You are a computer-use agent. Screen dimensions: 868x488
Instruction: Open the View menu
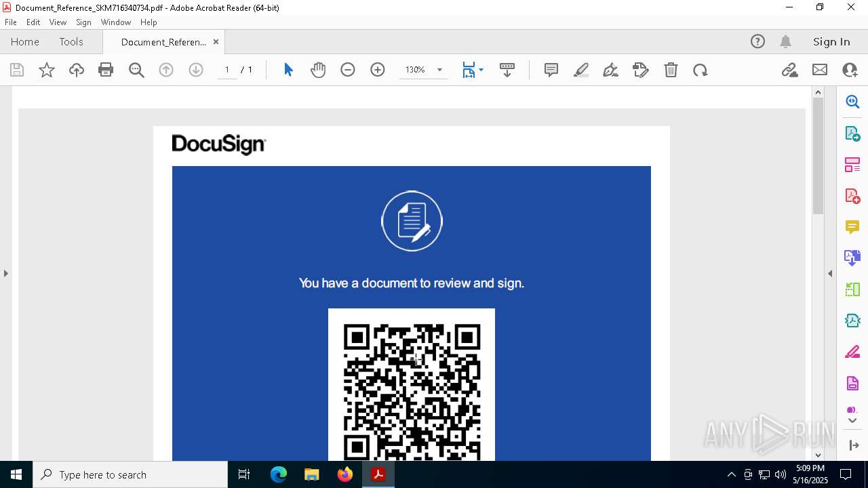pos(58,22)
